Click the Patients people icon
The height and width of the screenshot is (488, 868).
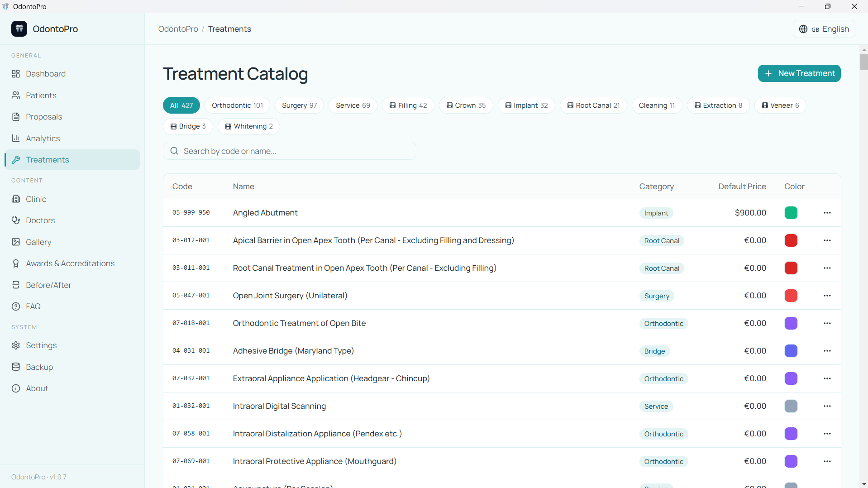pos(16,95)
